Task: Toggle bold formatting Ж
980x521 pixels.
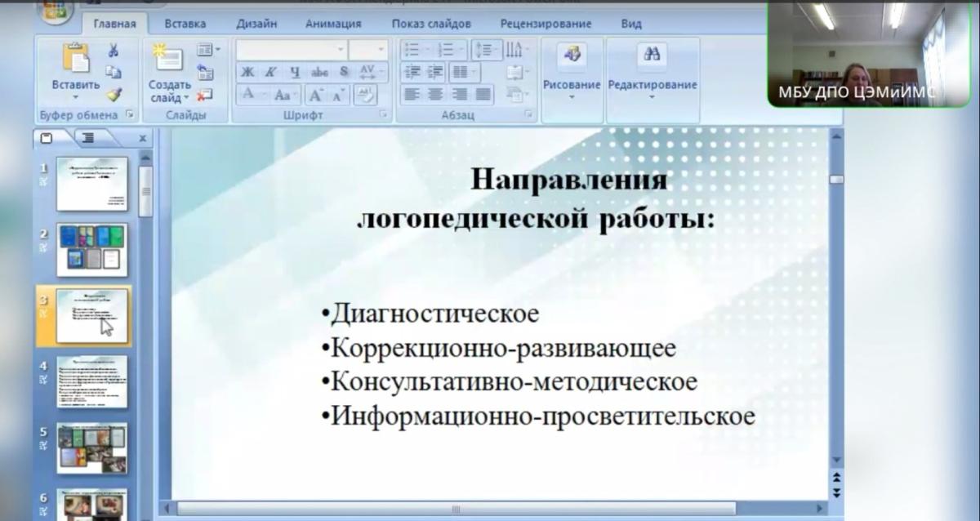Action: (x=248, y=73)
